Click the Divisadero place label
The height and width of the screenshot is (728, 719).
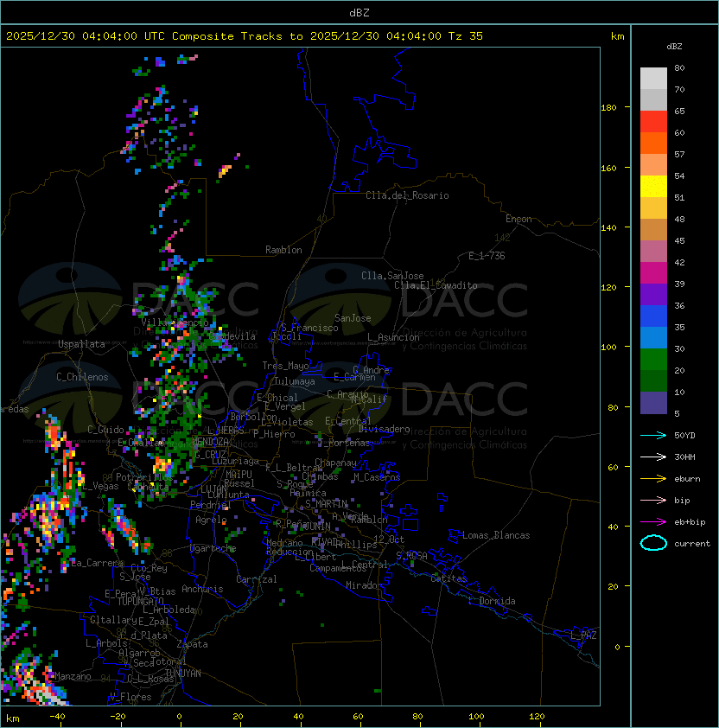point(385,429)
